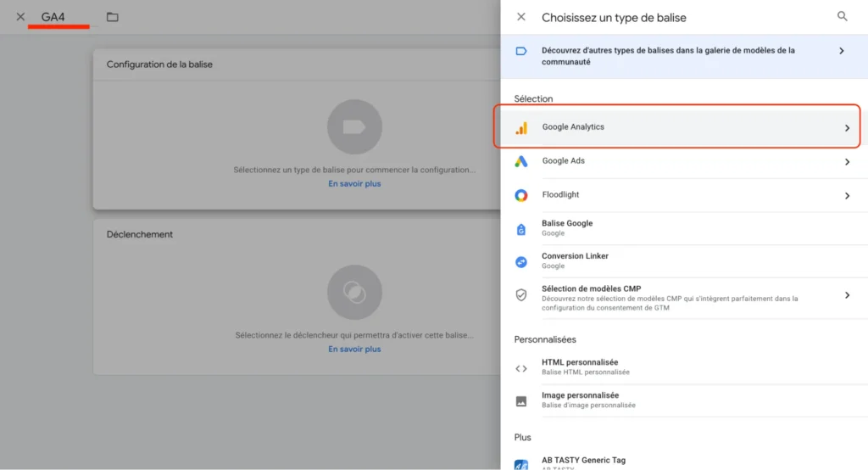Click 'Sélectionnez le déclencheur' hint text

[x=354, y=335]
